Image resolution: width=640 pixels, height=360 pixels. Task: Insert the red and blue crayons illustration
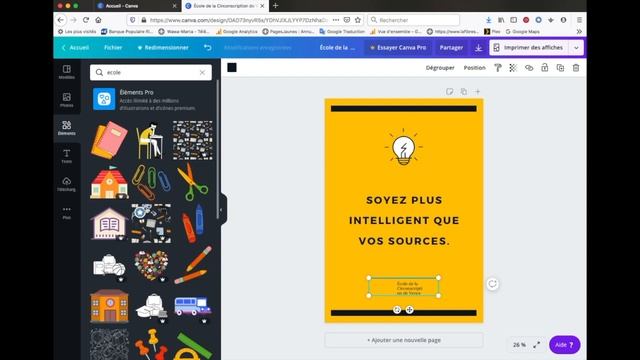coord(192,224)
